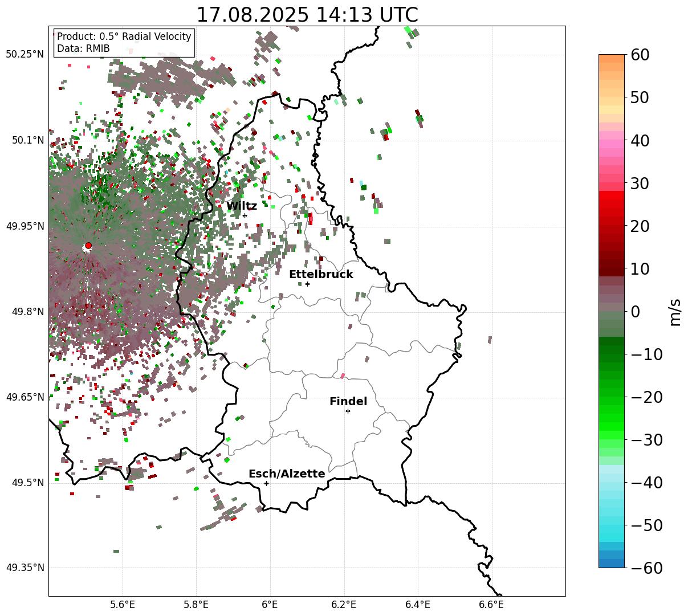The image size is (688, 616).
Task: Click the 49.95°N latitude label
Action: pyautogui.click(x=25, y=226)
